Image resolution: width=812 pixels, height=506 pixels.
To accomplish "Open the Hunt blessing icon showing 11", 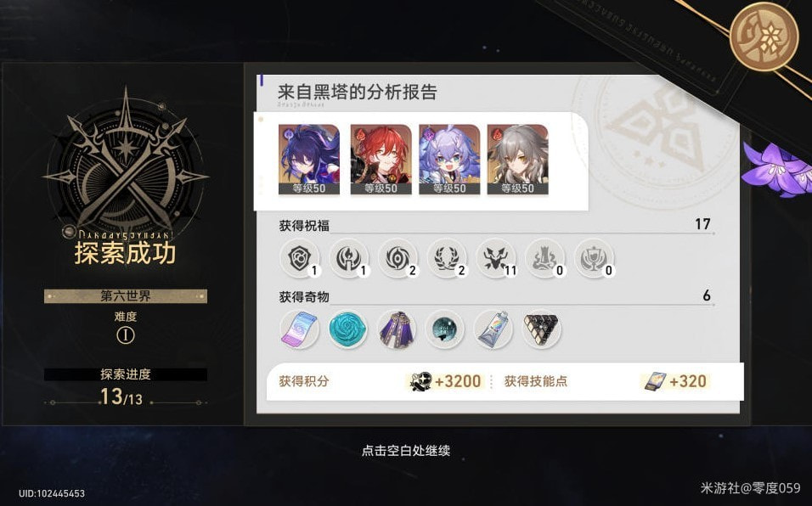I will pyautogui.click(x=495, y=258).
